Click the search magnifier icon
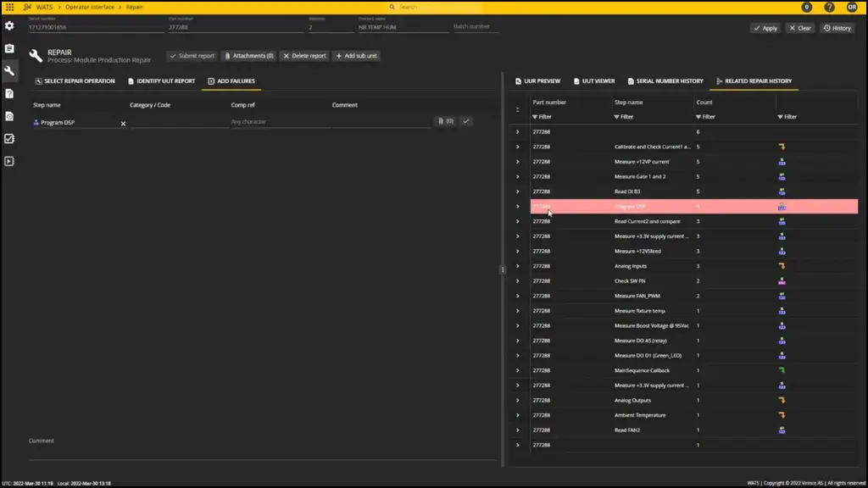Screen dimensions: 868x488 (392, 7)
